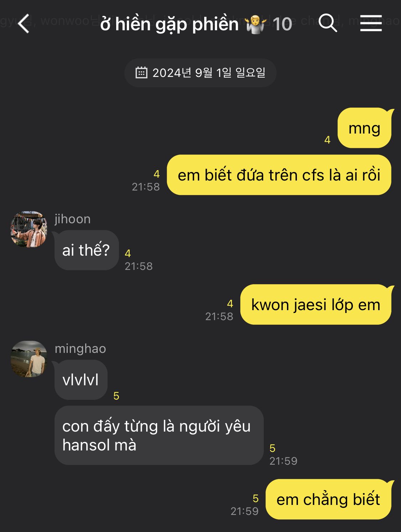Select message 'em biết đứa trên cfs là ai rồi'
This screenshot has height=532, width=401.
pyautogui.click(x=279, y=175)
